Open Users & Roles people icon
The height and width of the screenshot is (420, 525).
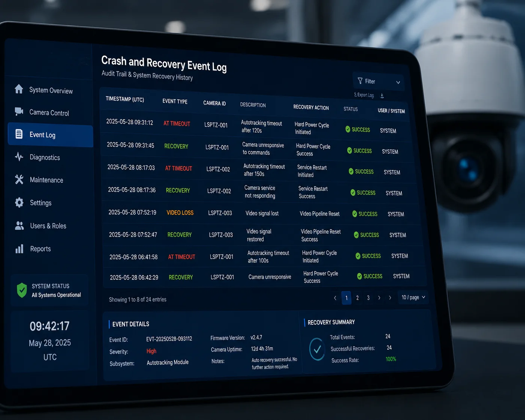pos(19,225)
